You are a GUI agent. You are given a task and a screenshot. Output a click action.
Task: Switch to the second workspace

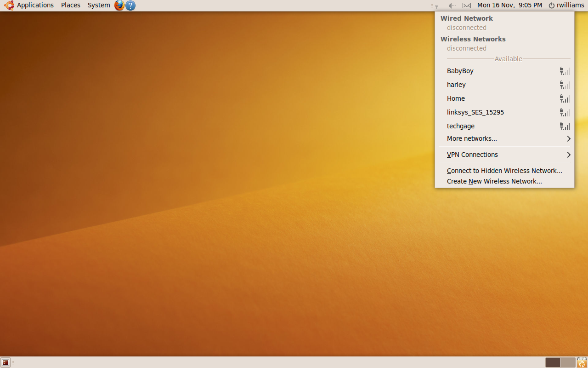568,362
